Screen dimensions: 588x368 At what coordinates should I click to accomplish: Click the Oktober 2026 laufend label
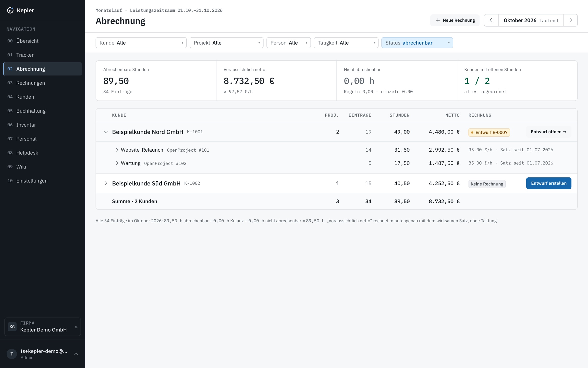tap(531, 20)
